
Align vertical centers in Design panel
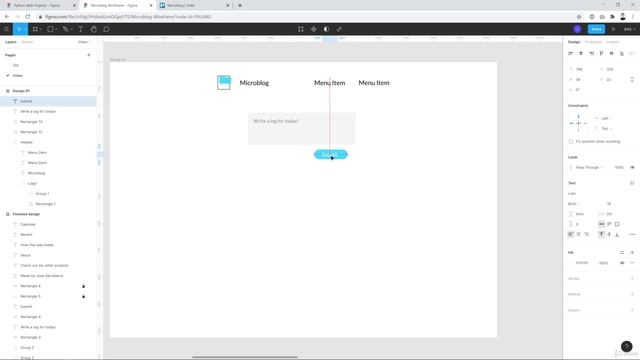(611, 53)
